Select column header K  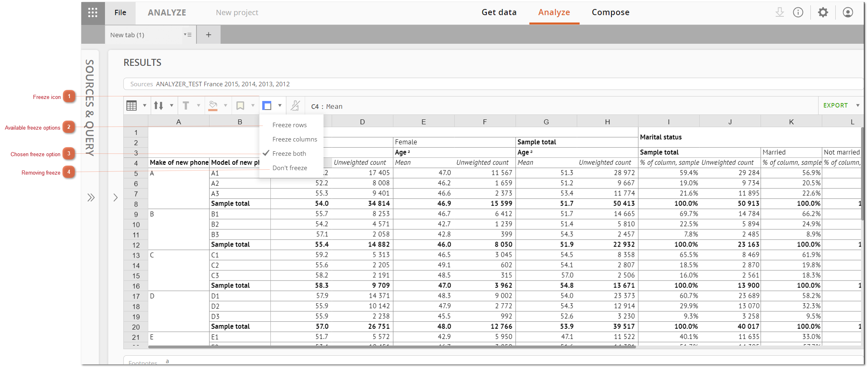coord(791,122)
